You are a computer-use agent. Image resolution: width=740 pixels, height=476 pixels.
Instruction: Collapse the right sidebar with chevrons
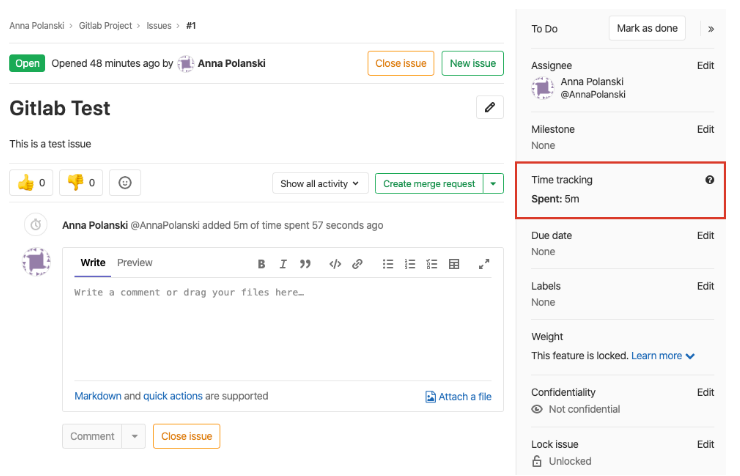pyautogui.click(x=711, y=29)
